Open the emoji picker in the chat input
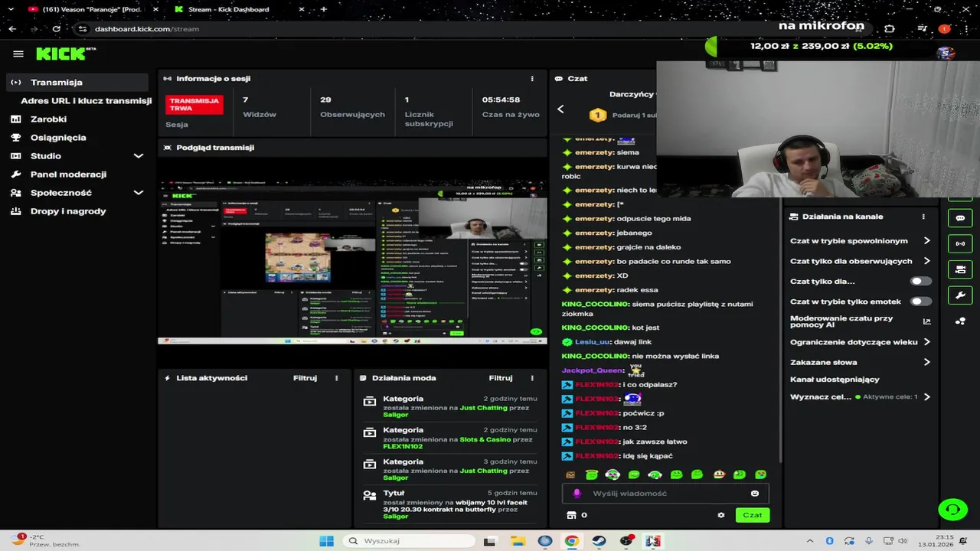Viewport: 980px width, 551px height. point(755,494)
